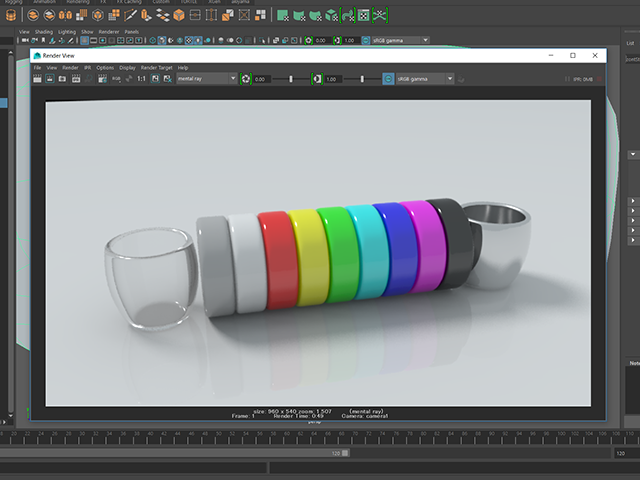Click first orange cylinder shelf icon
The width and height of the screenshot is (640, 480).
(11, 16)
